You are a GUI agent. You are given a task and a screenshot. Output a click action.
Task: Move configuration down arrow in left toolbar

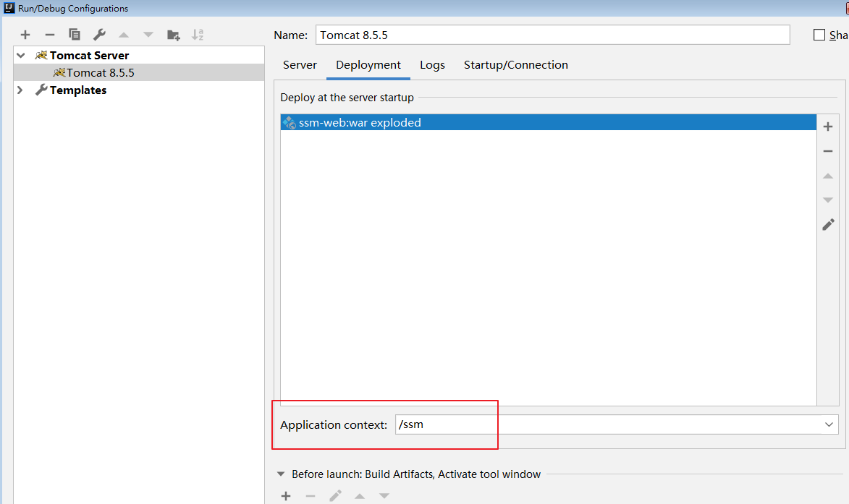click(x=148, y=35)
